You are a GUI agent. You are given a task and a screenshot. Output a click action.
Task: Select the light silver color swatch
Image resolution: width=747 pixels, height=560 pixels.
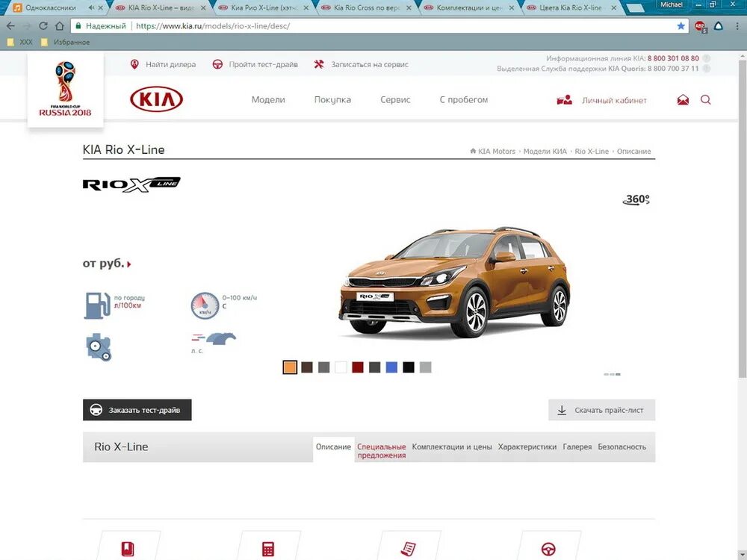tap(426, 367)
